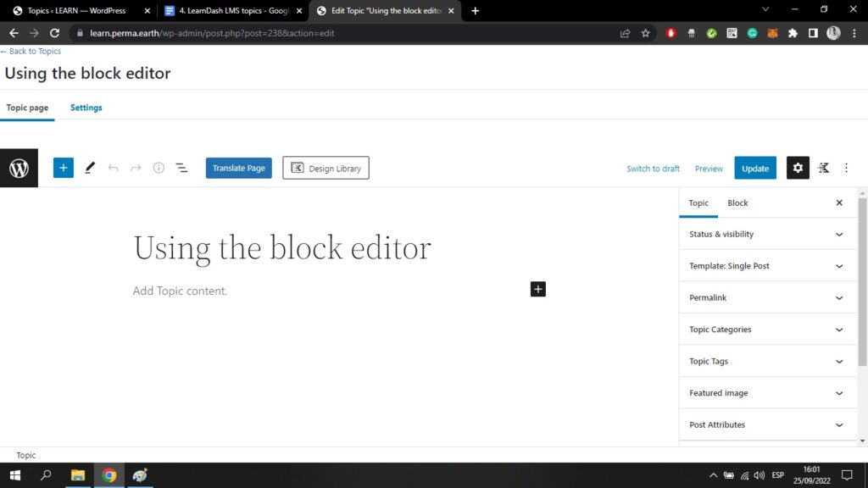Toggle the settings gear sidebar

tap(798, 168)
